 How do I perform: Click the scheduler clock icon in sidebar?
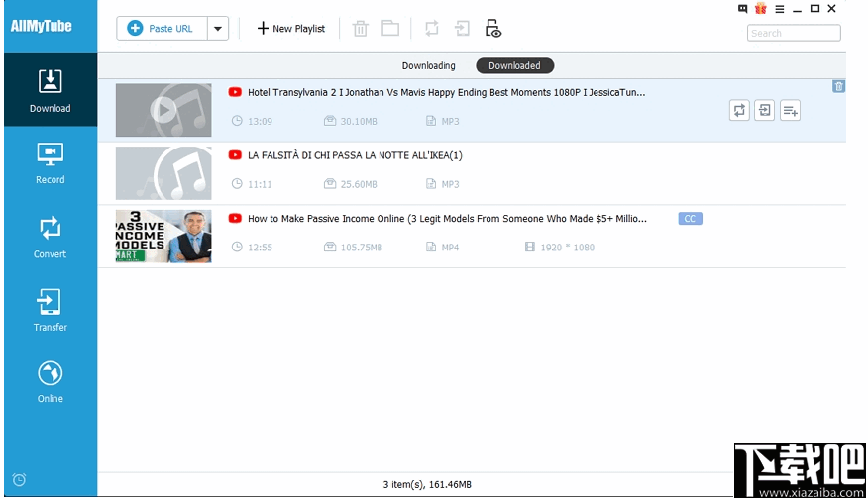click(x=20, y=480)
